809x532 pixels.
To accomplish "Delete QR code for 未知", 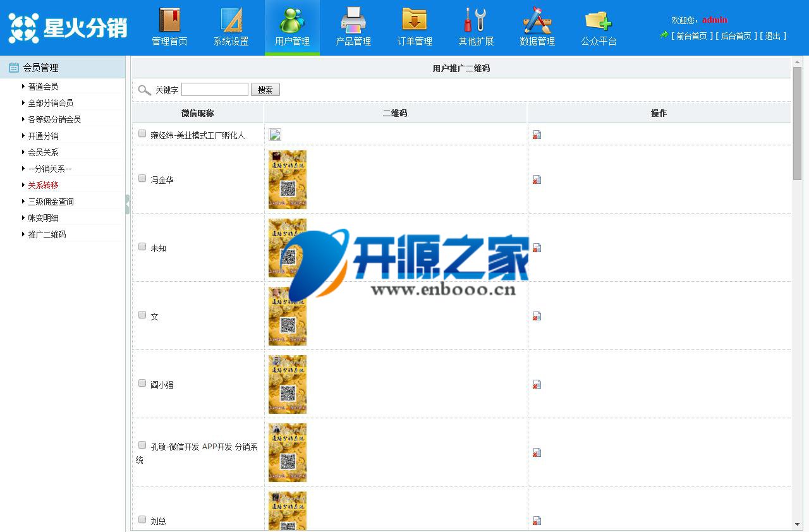I will tap(537, 248).
